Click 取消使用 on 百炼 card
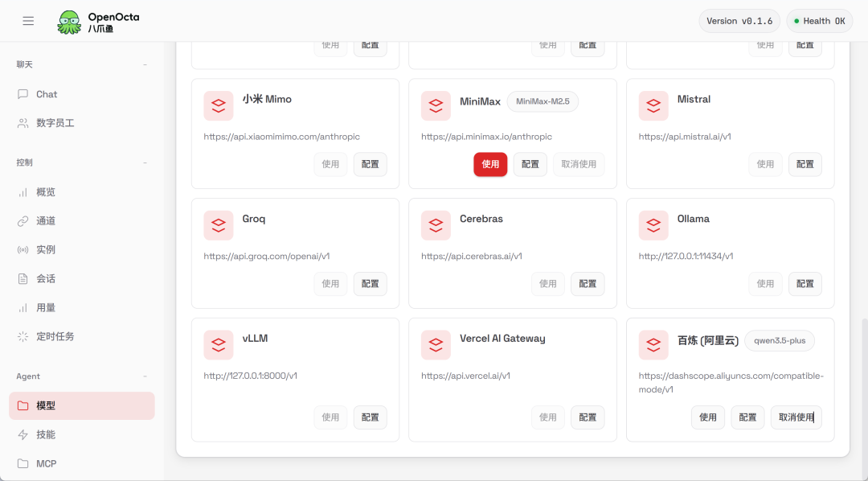The height and width of the screenshot is (481, 868). coord(796,417)
